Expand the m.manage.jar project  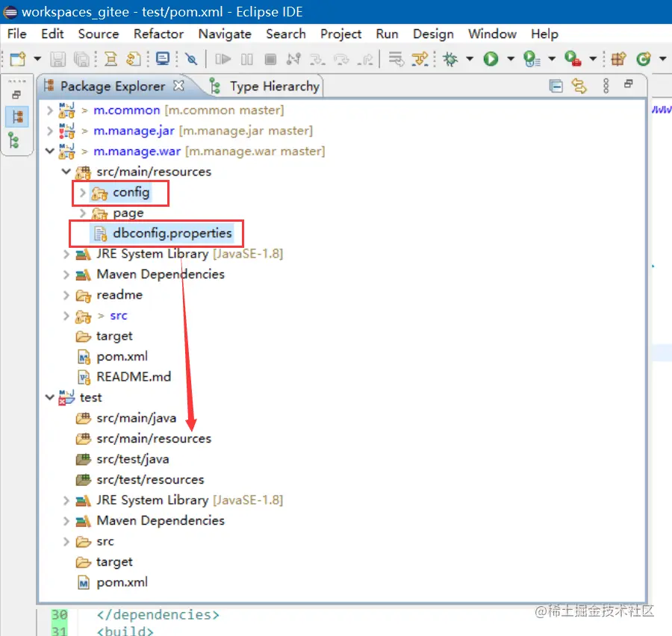(x=50, y=131)
